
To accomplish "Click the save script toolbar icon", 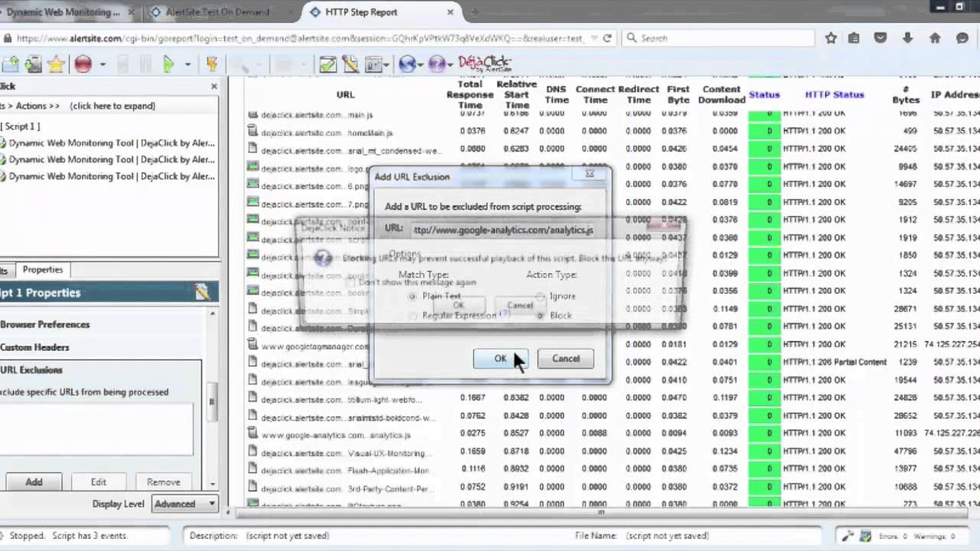I will 33,64.
